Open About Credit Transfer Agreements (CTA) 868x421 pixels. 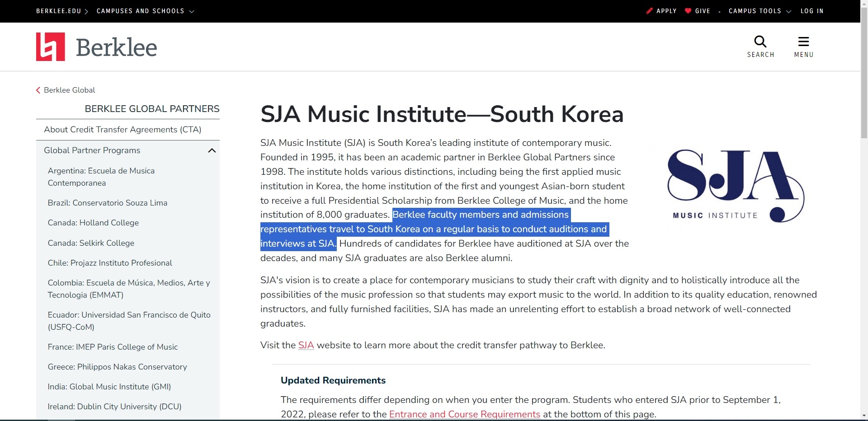(x=123, y=130)
